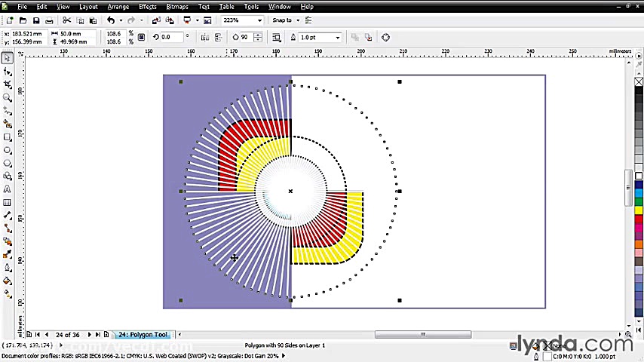Click the Cut scissors icon
This screenshot has width=644, height=362.
pos(66,20)
